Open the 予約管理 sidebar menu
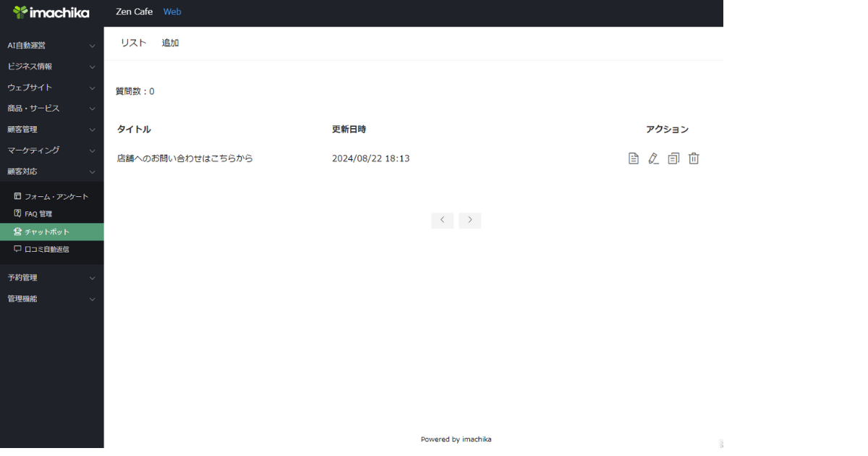Screen dimensions: 868x456 tap(52, 278)
